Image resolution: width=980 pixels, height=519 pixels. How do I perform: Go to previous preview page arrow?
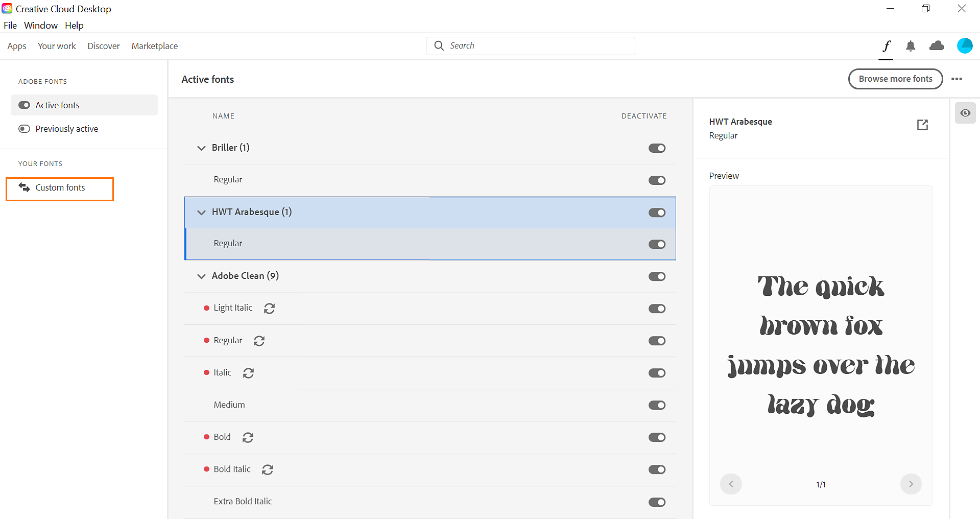coord(731,484)
